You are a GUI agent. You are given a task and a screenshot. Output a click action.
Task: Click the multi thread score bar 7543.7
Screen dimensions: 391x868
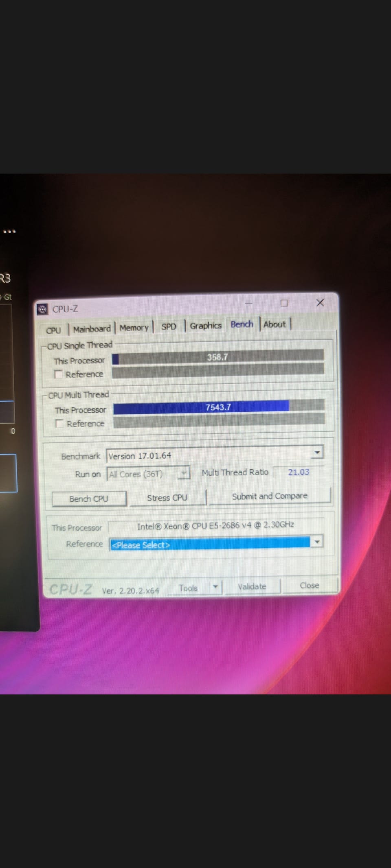click(x=219, y=407)
